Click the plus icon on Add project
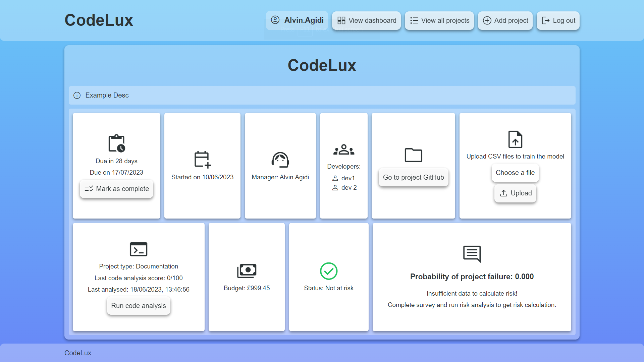Image resolution: width=644 pixels, height=362 pixels. (487, 20)
